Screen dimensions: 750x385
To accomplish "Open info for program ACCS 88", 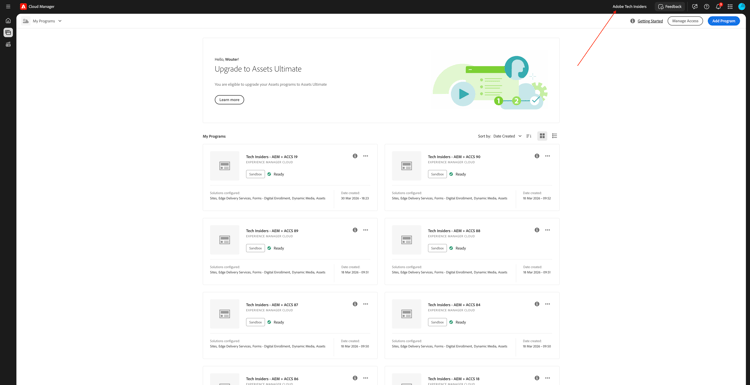I will 537,230.
